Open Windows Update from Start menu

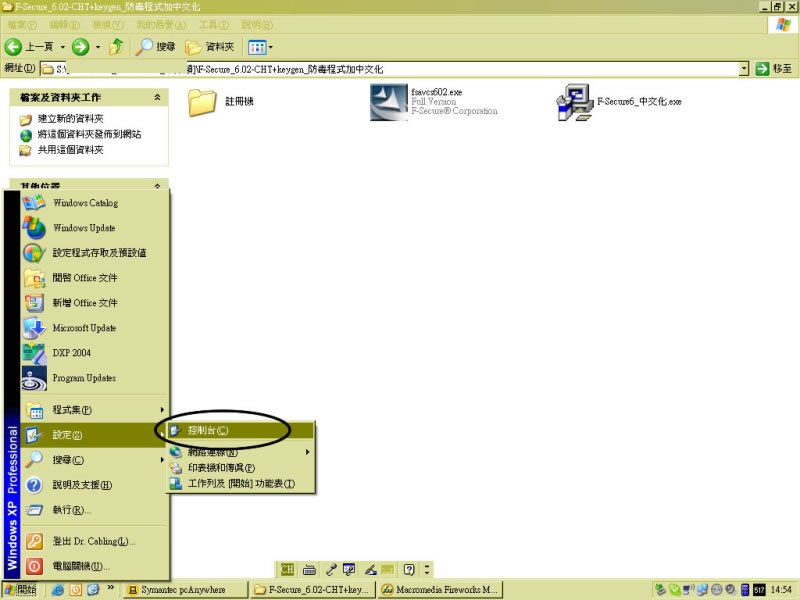coord(94,228)
